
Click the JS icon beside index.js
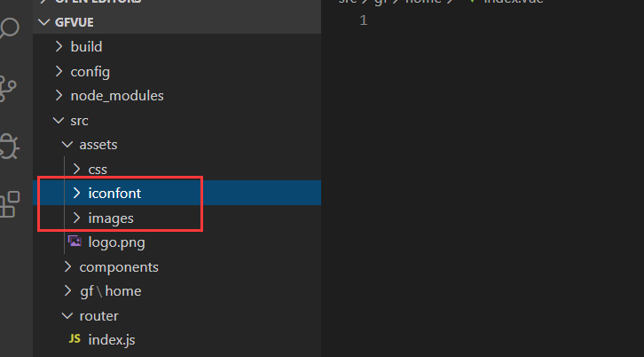pos(75,338)
